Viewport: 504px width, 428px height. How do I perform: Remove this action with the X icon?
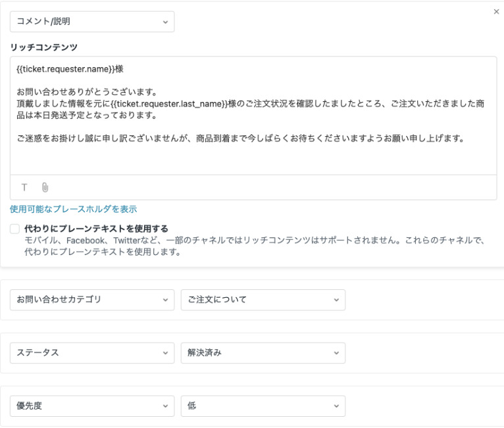496,12
